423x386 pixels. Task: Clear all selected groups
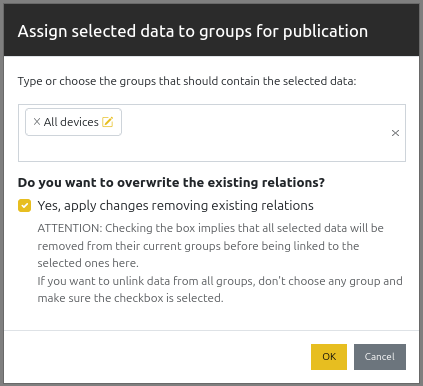[x=395, y=133]
